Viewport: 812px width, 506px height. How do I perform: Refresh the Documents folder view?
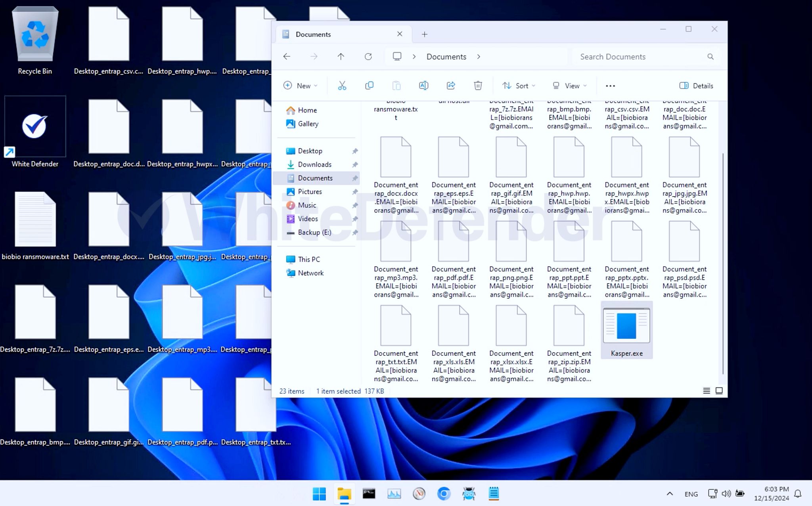coord(368,57)
